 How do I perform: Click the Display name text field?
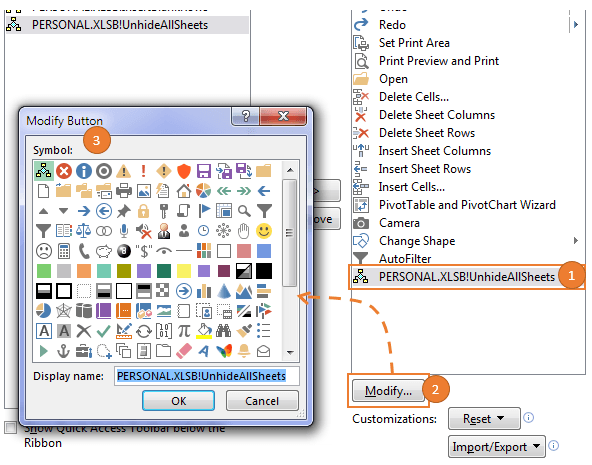click(x=207, y=376)
